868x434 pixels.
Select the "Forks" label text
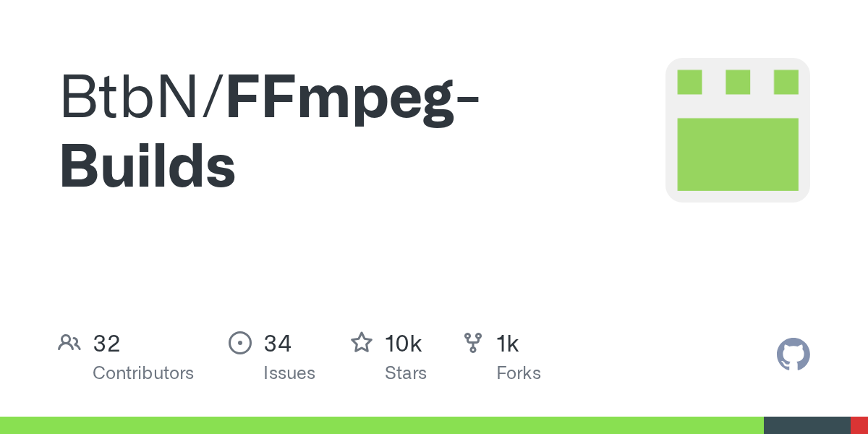coord(519,373)
